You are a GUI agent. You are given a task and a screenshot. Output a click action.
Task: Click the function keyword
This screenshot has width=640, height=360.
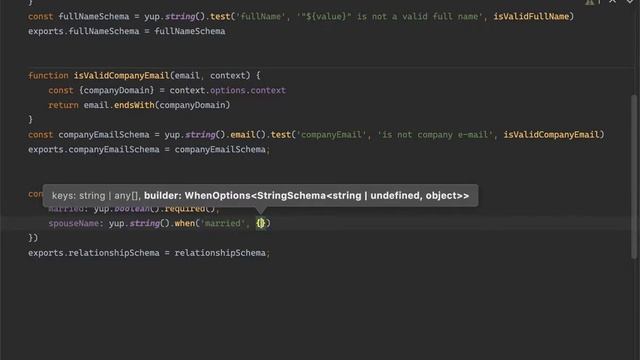pyautogui.click(x=48, y=76)
